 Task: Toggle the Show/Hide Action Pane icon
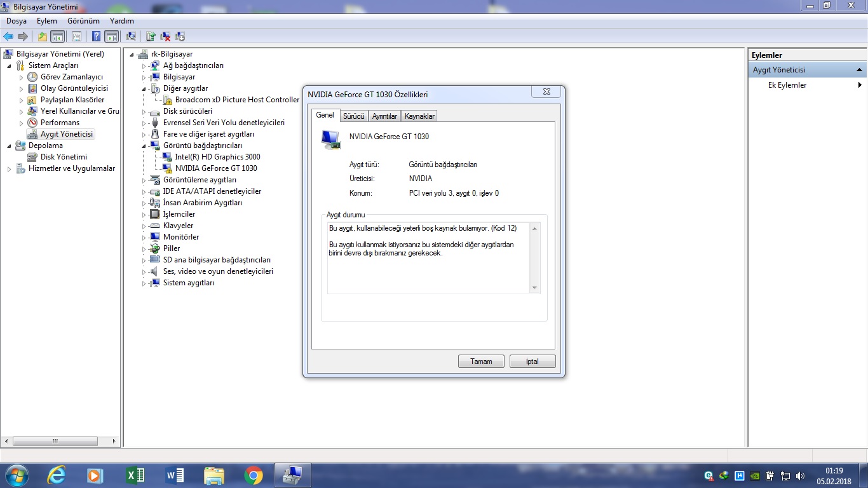pos(112,37)
